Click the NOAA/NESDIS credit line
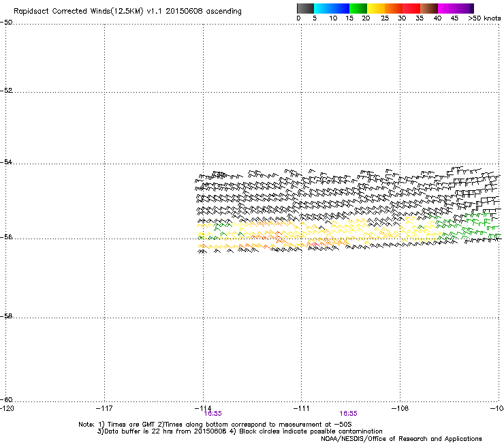 coord(401,439)
